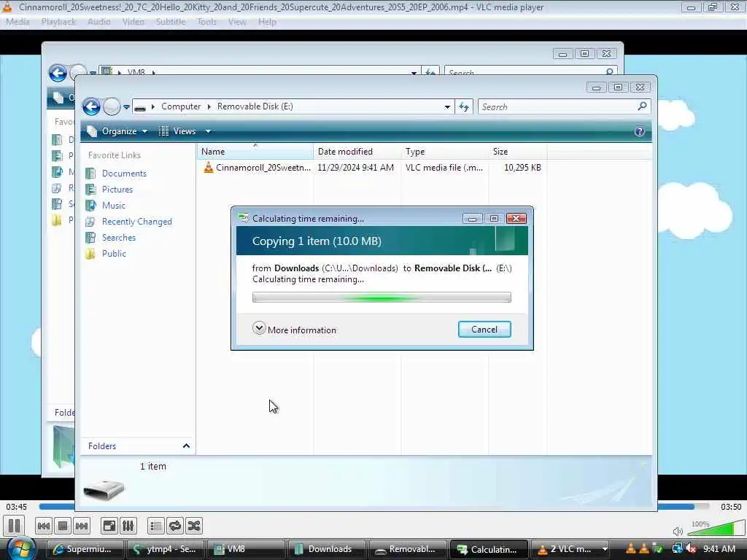The height and width of the screenshot is (560, 747).
Task: Go back in Removable Disk window
Action: pos(91,106)
